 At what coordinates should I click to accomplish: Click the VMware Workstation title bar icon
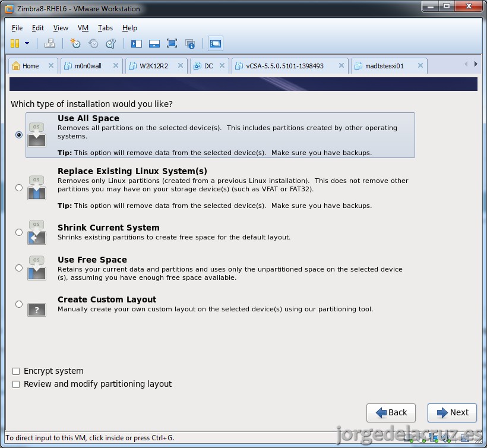point(10,9)
